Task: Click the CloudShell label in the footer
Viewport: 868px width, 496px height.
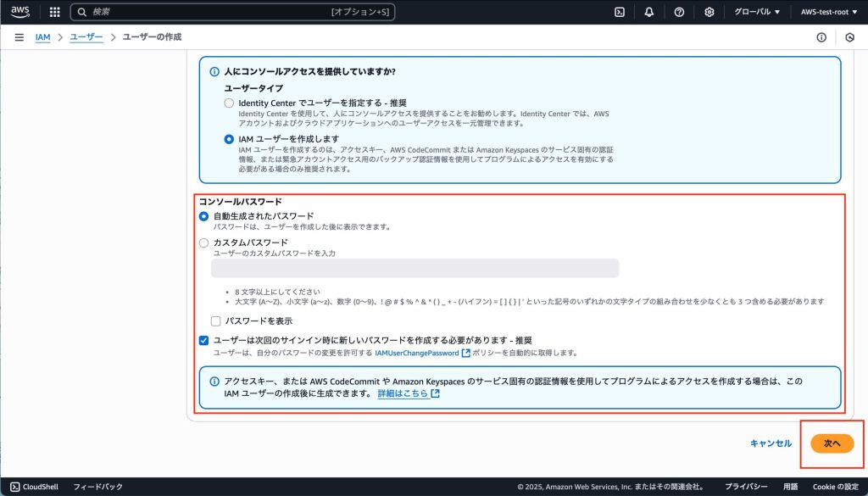Action: [41, 487]
